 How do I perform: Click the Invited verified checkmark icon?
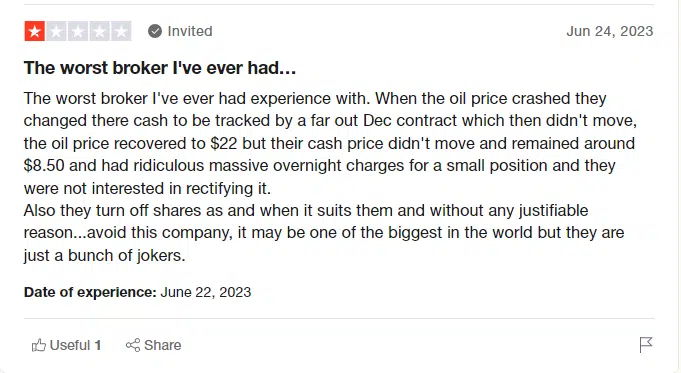point(155,31)
